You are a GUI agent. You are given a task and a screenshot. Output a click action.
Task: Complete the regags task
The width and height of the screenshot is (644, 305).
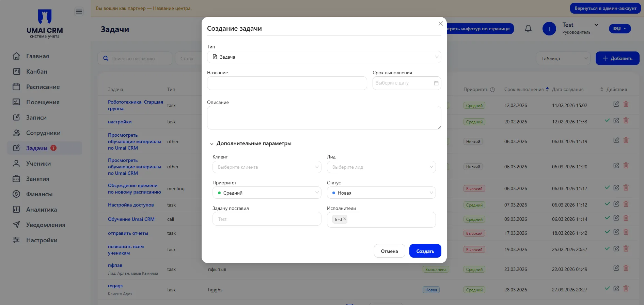pos(607,288)
